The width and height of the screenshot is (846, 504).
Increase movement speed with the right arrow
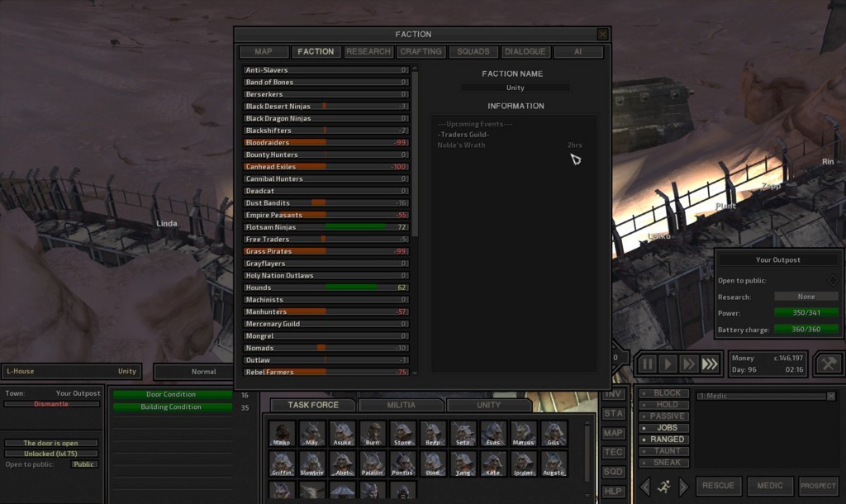[x=683, y=486]
